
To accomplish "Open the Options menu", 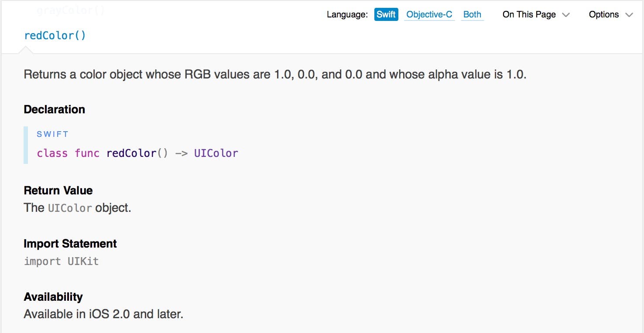I will [603, 14].
